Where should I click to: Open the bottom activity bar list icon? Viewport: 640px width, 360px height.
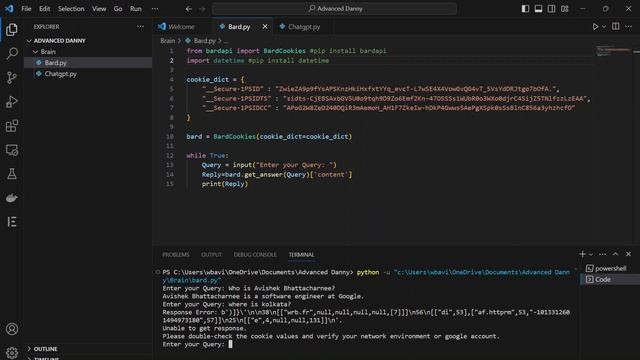click(12, 222)
